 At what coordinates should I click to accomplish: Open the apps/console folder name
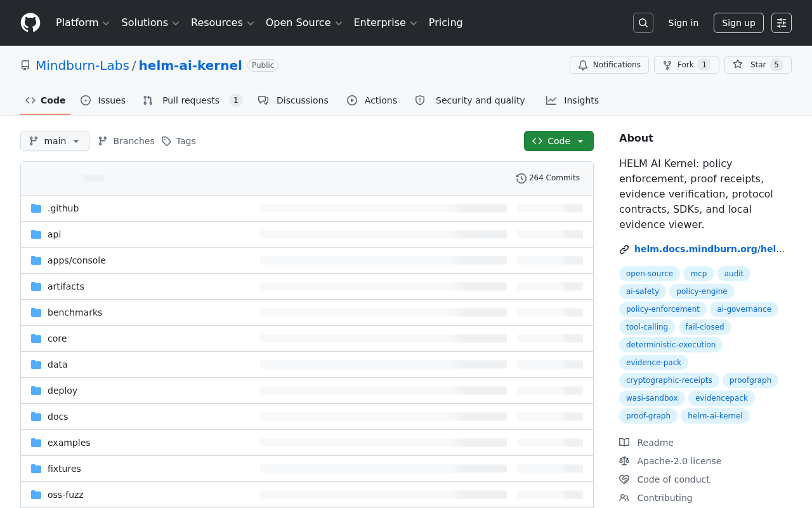(x=77, y=260)
